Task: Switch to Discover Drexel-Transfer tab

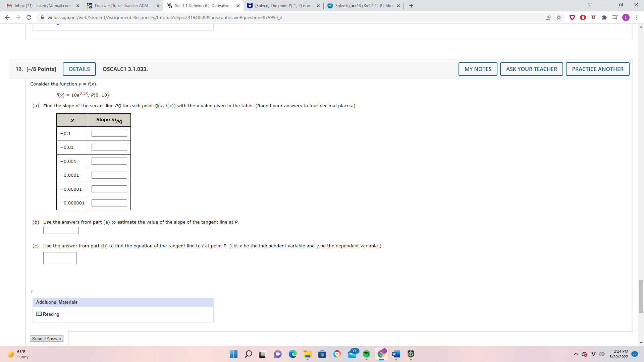Action: 121,6
